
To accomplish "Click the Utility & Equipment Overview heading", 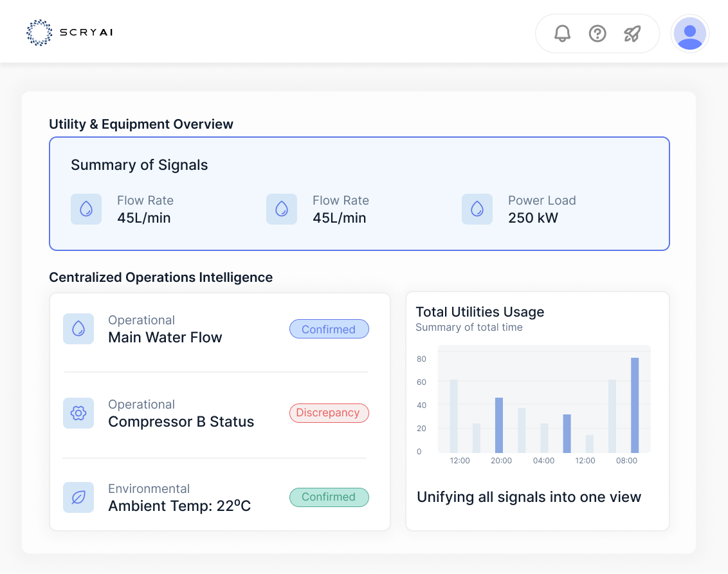I will (141, 124).
